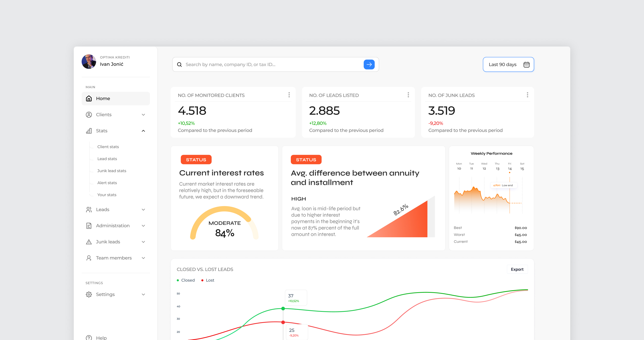Image resolution: width=644 pixels, height=340 pixels.
Task: Open the Lead stats submenu item
Action: tap(107, 159)
